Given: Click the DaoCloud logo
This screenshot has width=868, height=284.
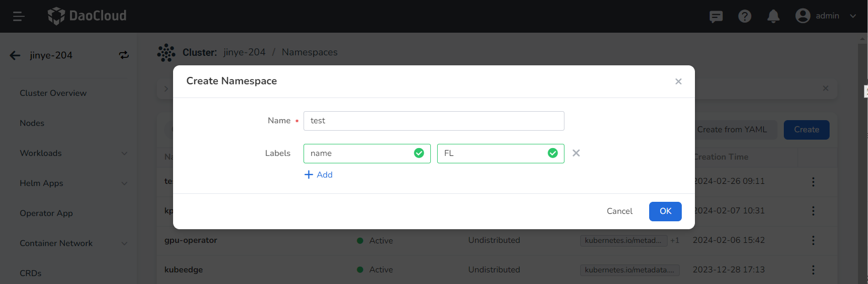Looking at the screenshot, I should coord(87,16).
